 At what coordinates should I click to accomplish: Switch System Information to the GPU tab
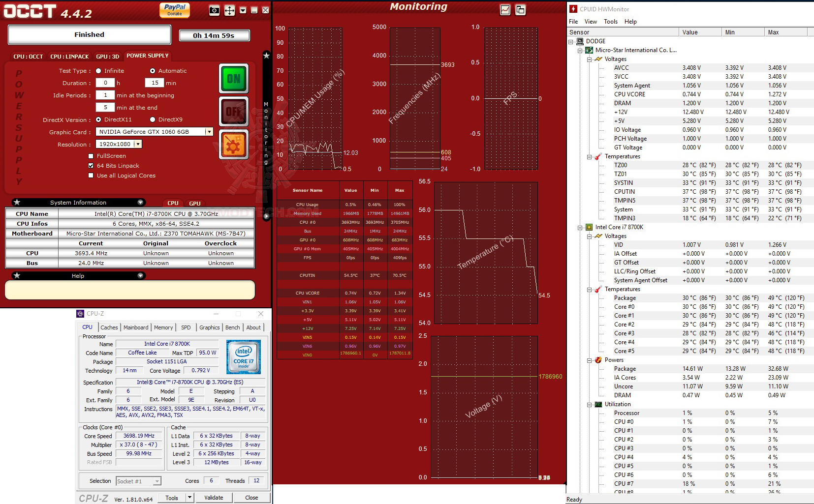195,203
